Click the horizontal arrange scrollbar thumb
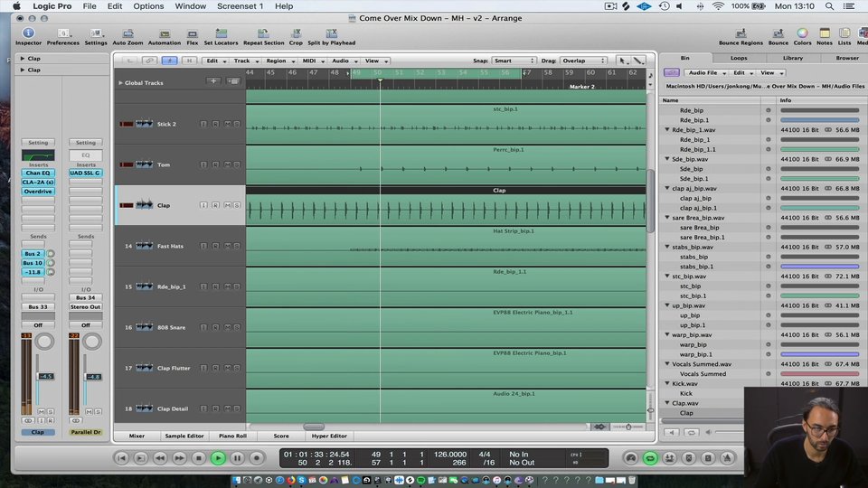 (x=314, y=427)
